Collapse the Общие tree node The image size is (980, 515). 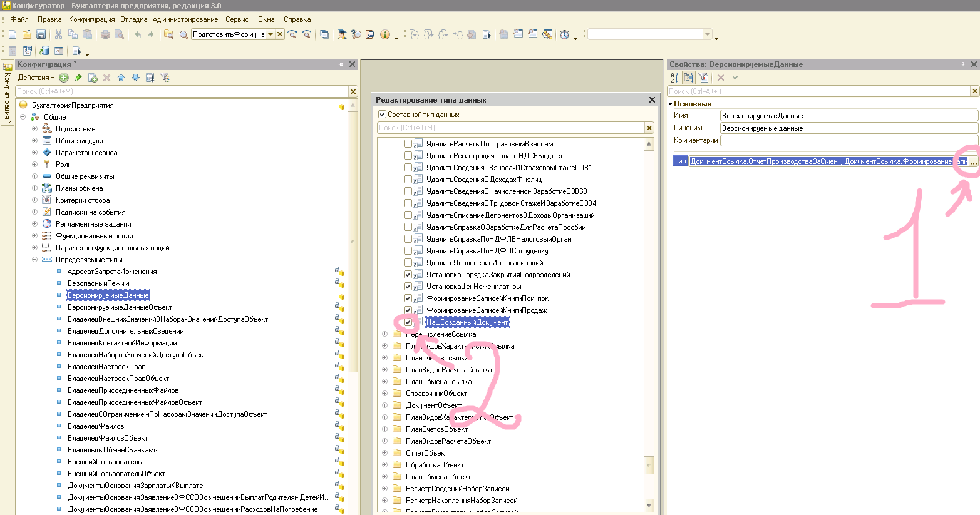click(x=23, y=117)
